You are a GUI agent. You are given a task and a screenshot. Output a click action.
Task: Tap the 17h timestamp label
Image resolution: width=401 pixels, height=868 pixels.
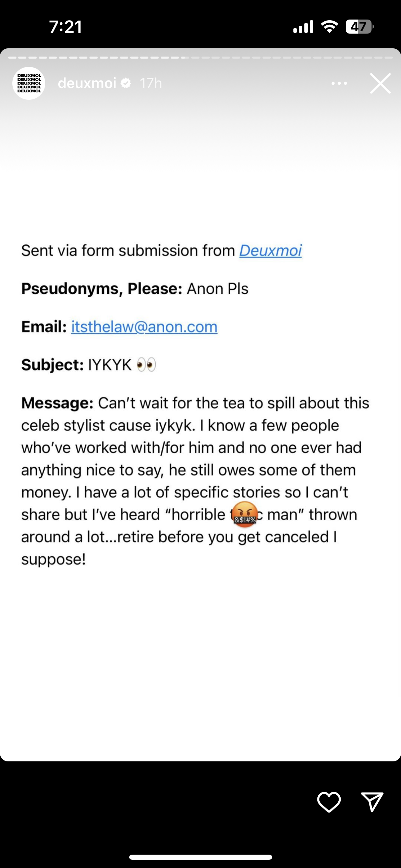[x=151, y=83]
